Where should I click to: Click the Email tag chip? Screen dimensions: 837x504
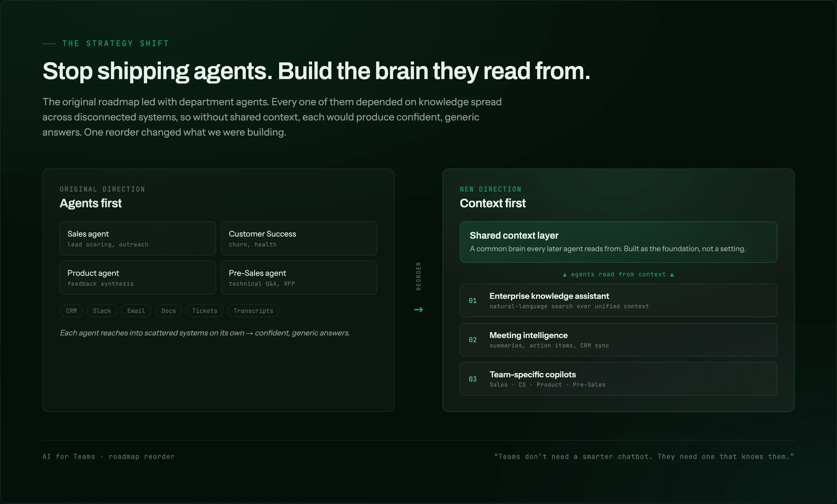pyautogui.click(x=136, y=311)
